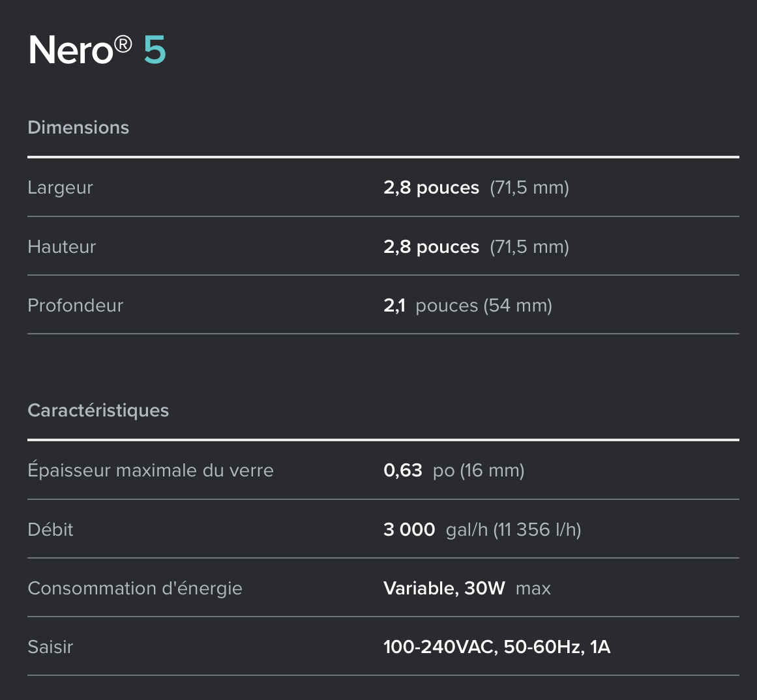Select the Hauteur value 2,8 pouces

click(x=431, y=246)
